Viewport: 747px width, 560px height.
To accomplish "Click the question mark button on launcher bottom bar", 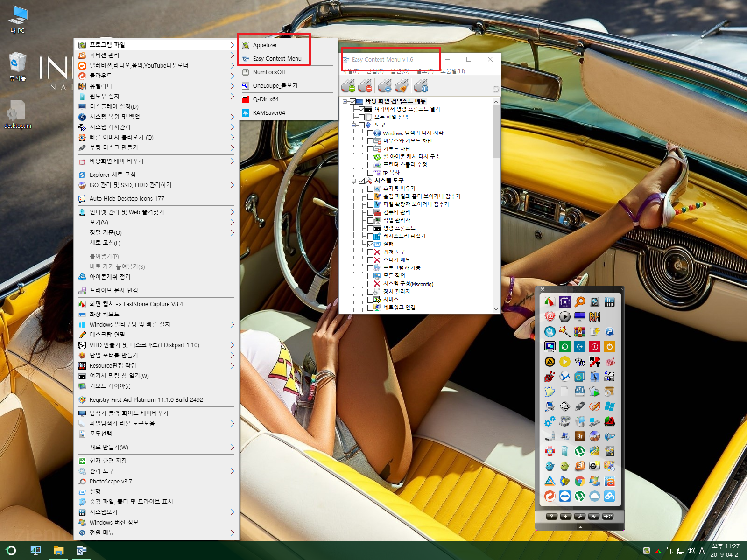I will tap(551, 517).
